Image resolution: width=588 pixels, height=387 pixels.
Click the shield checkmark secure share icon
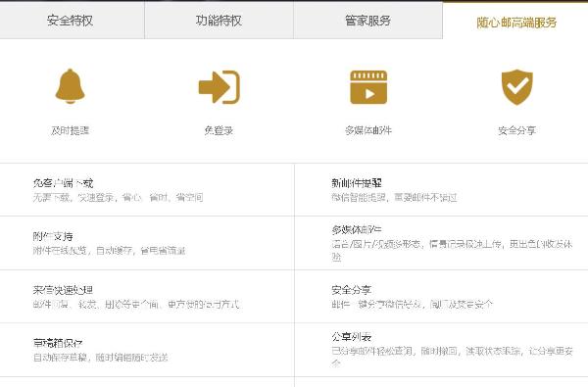coord(517,87)
